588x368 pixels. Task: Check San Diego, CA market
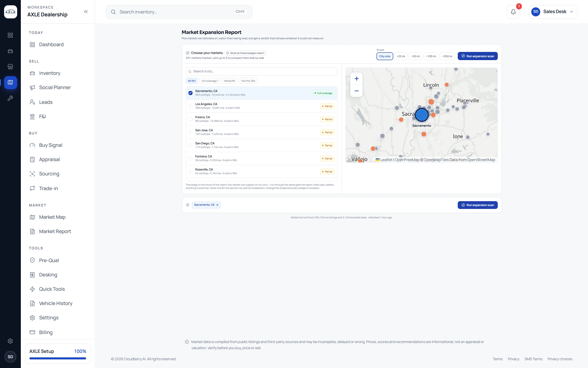pos(190,146)
